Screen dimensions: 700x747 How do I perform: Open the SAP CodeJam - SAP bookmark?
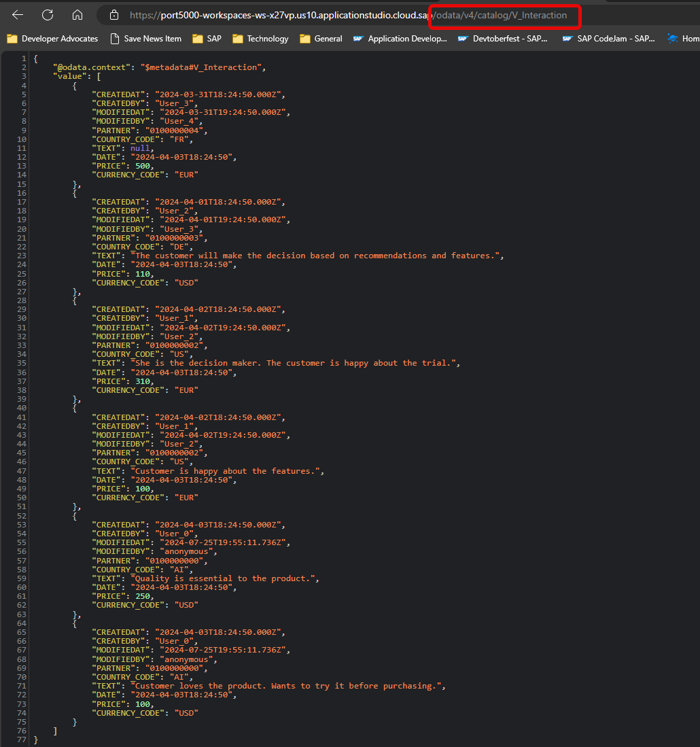[x=608, y=39]
